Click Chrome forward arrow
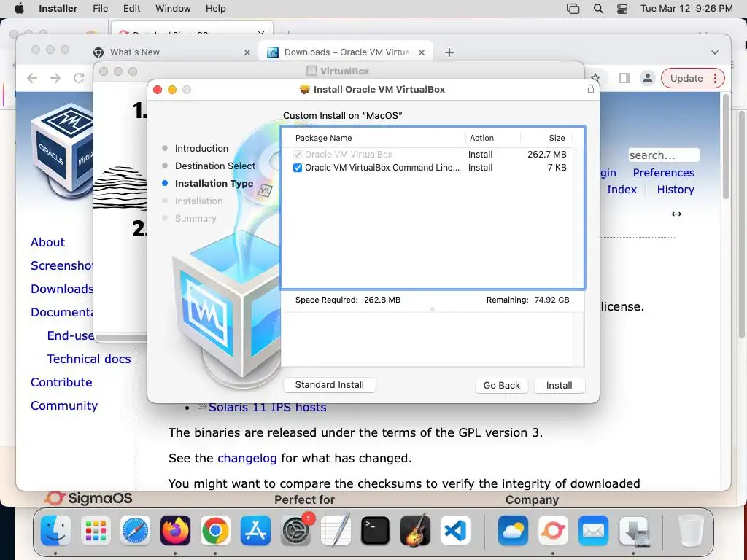Image resolution: width=747 pixels, height=560 pixels. (x=55, y=78)
